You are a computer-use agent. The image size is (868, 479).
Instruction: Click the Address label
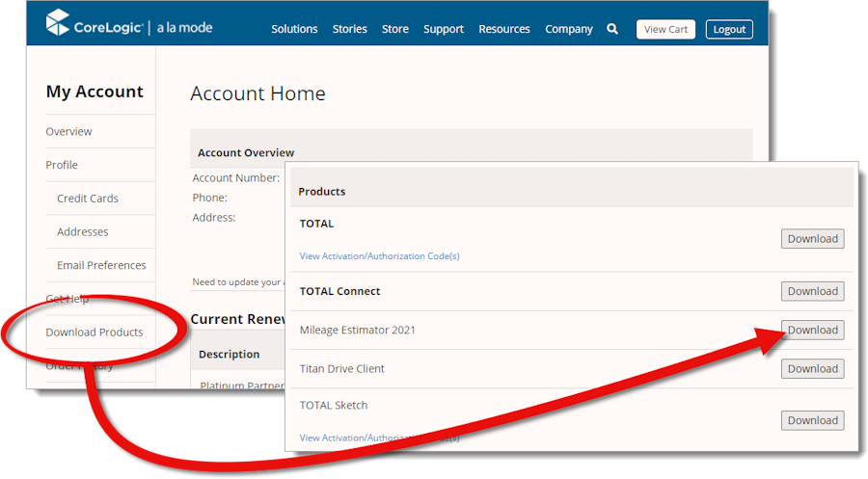click(214, 218)
